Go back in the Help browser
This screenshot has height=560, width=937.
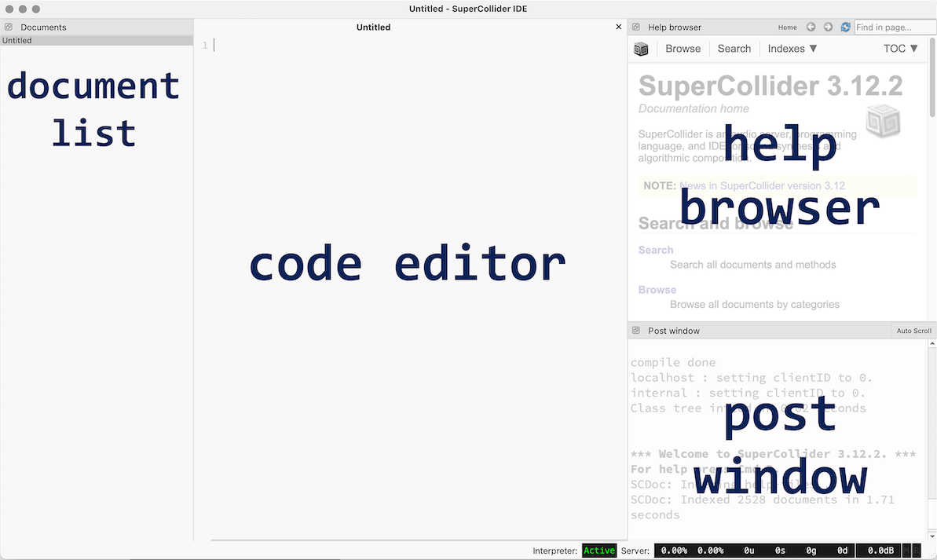(x=811, y=27)
